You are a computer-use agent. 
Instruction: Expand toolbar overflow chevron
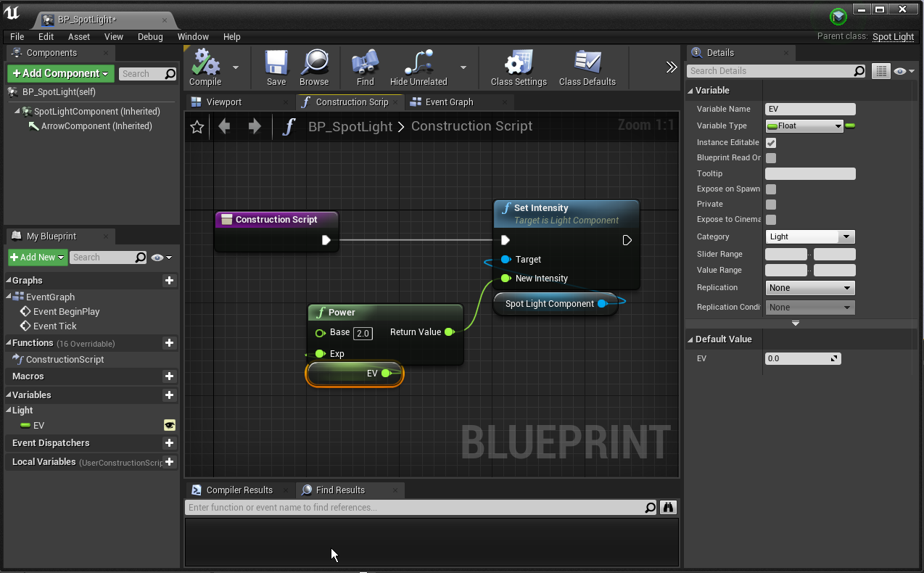point(672,67)
